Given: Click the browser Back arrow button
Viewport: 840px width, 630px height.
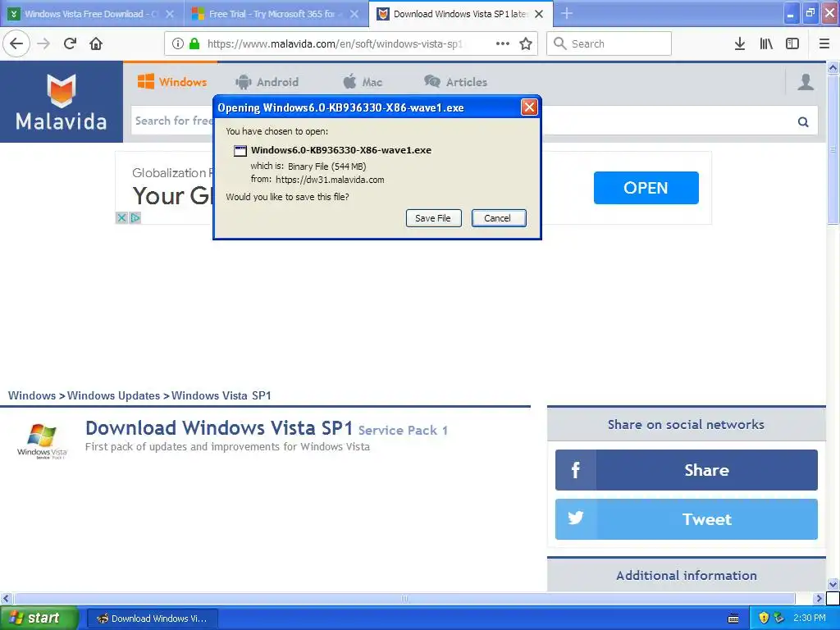Looking at the screenshot, I should coord(16,43).
